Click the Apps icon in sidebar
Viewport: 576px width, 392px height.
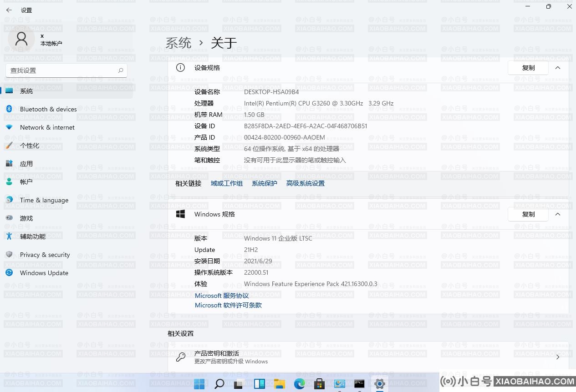[9, 164]
